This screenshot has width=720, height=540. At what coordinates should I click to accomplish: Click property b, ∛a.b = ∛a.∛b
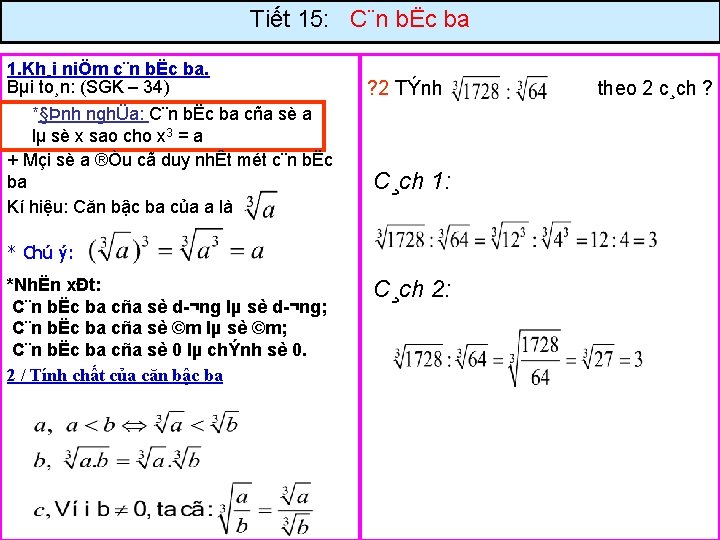click(x=117, y=458)
